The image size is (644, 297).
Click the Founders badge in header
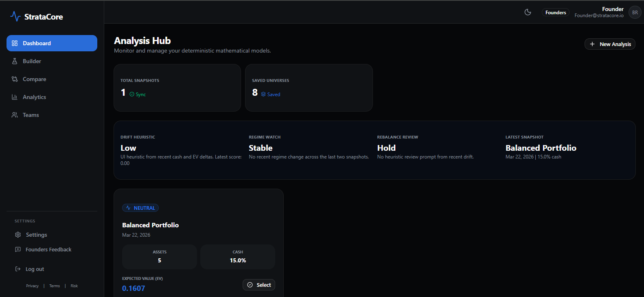[x=556, y=13]
